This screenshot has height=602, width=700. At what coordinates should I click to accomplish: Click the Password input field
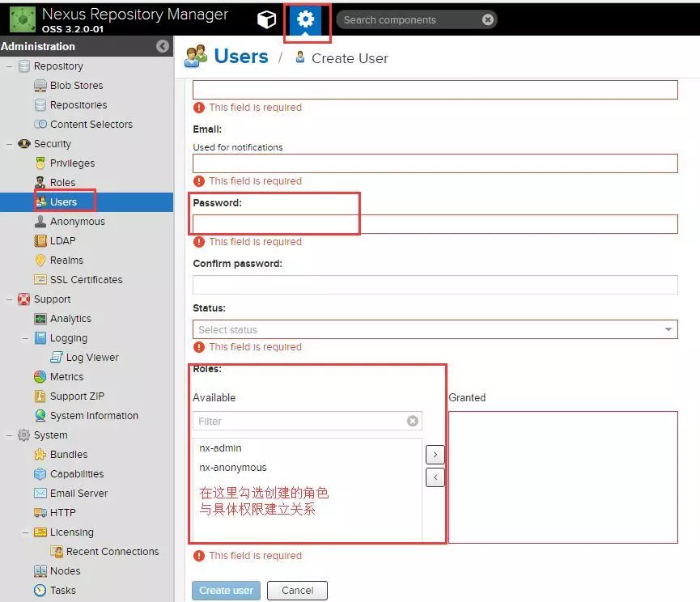435,224
